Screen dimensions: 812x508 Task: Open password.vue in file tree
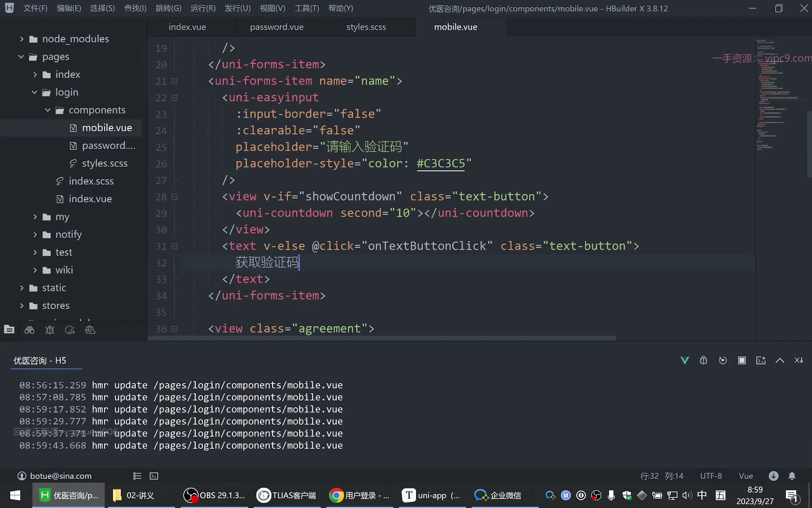(x=109, y=146)
